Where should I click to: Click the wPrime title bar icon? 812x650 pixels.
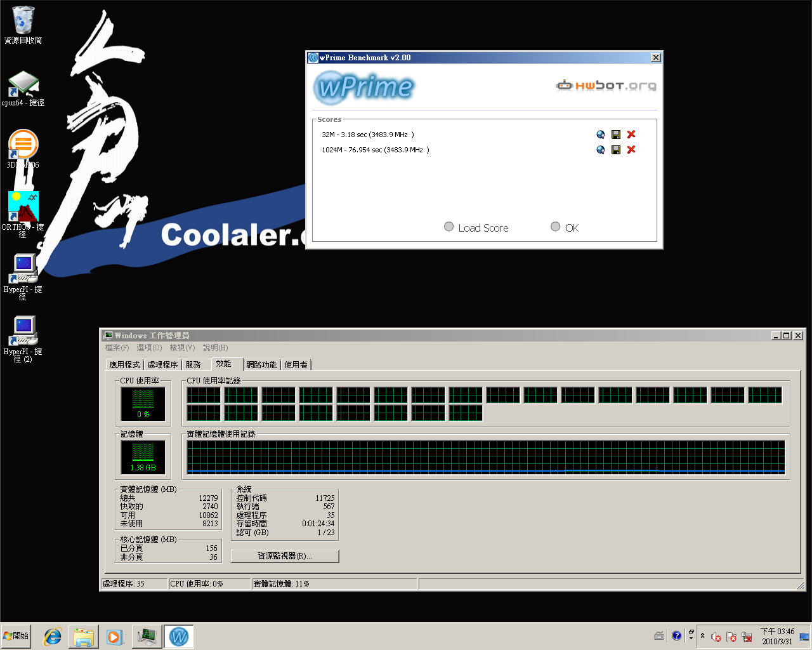pyautogui.click(x=313, y=58)
